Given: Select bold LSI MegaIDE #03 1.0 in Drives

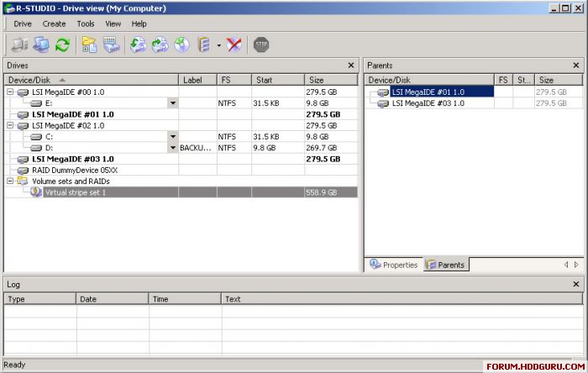Looking at the screenshot, I should (73, 159).
